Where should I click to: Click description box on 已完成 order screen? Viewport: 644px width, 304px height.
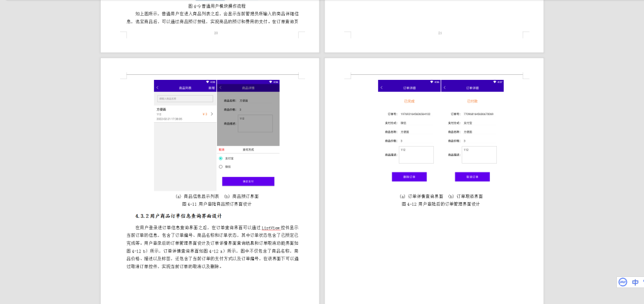[416, 155]
